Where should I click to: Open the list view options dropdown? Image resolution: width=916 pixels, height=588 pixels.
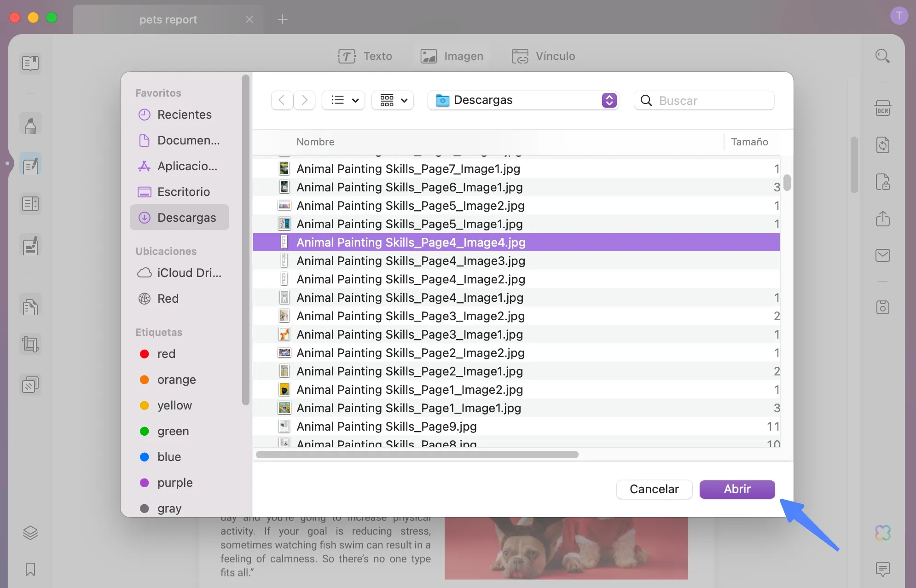pyautogui.click(x=344, y=100)
